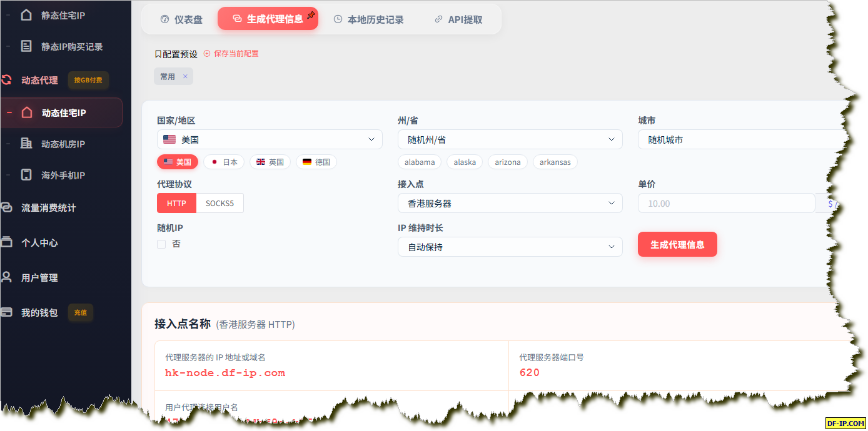Click the 动态代理 refresh icon
868x431 pixels.
click(6, 80)
